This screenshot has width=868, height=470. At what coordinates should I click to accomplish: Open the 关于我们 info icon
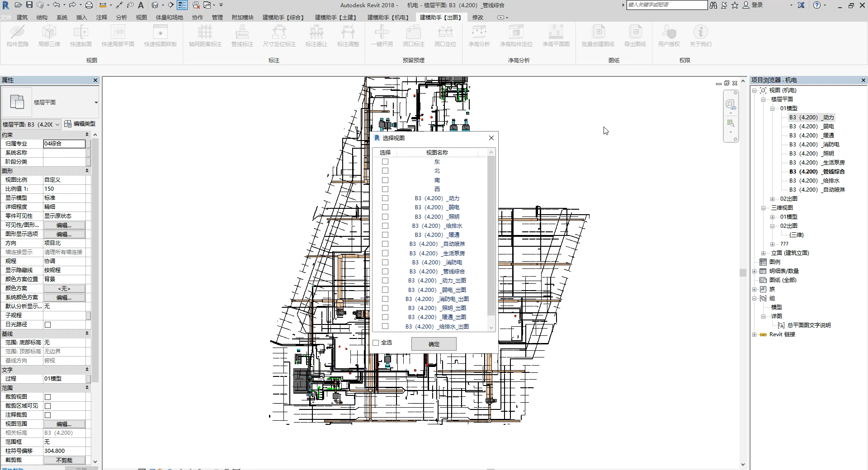[x=700, y=33]
